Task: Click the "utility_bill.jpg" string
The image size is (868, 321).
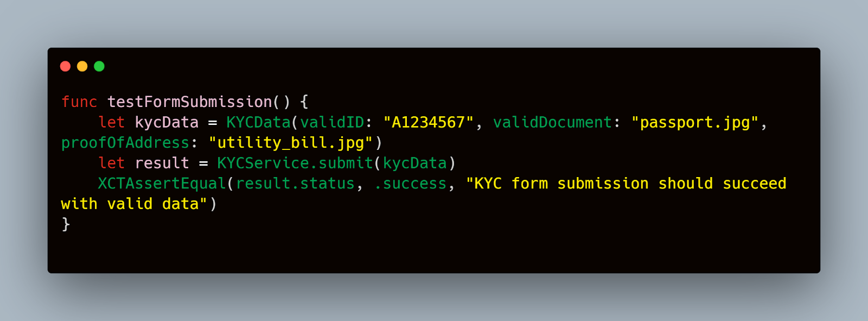Action: pos(291,143)
